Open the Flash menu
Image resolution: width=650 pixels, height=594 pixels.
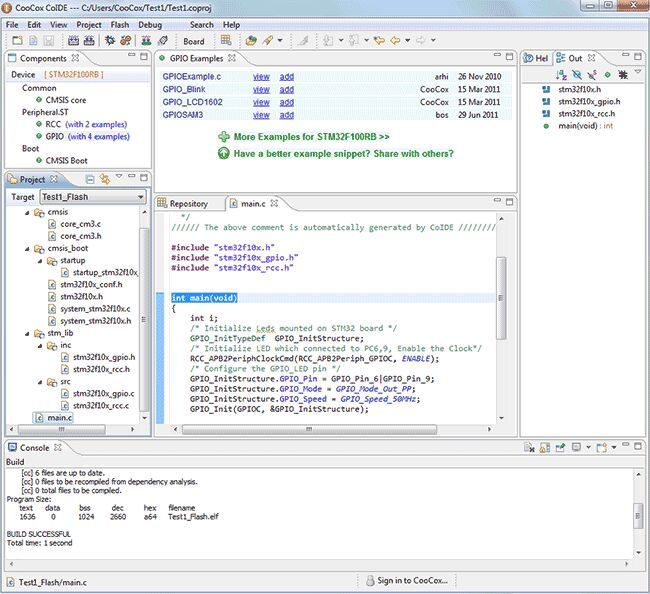click(120, 25)
